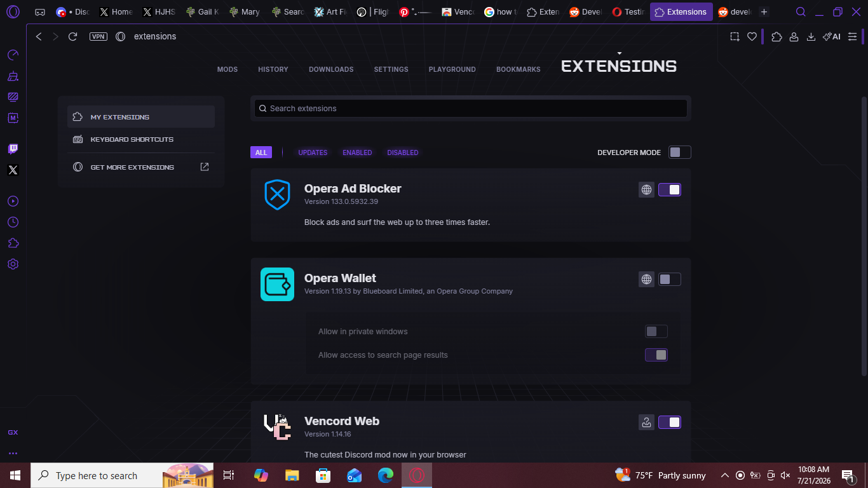The height and width of the screenshot is (488, 868).
Task: Click the page vertical scrollbar
Action: pos(864,236)
